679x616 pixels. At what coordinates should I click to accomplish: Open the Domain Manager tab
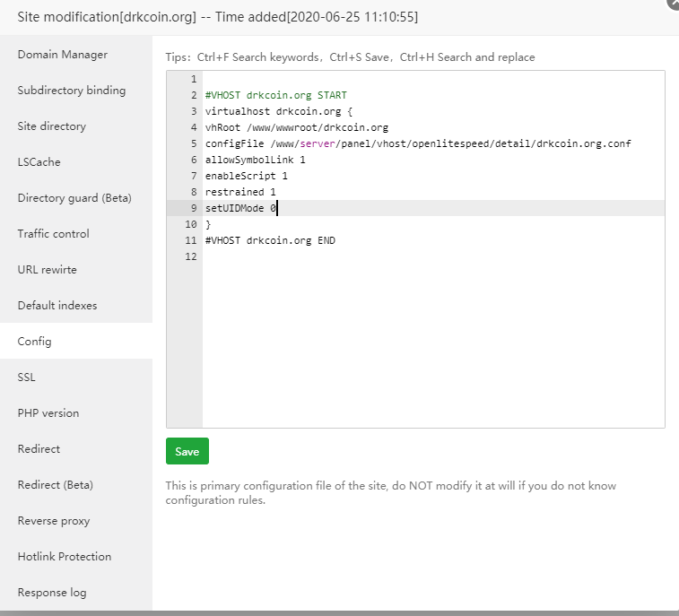coord(63,55)
